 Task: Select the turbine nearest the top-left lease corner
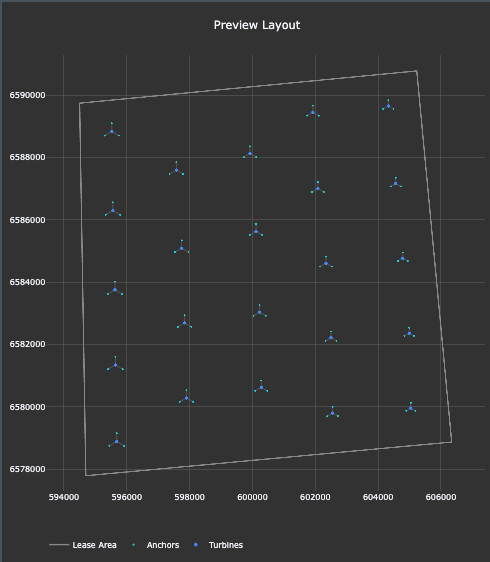(x=112, y=132)
